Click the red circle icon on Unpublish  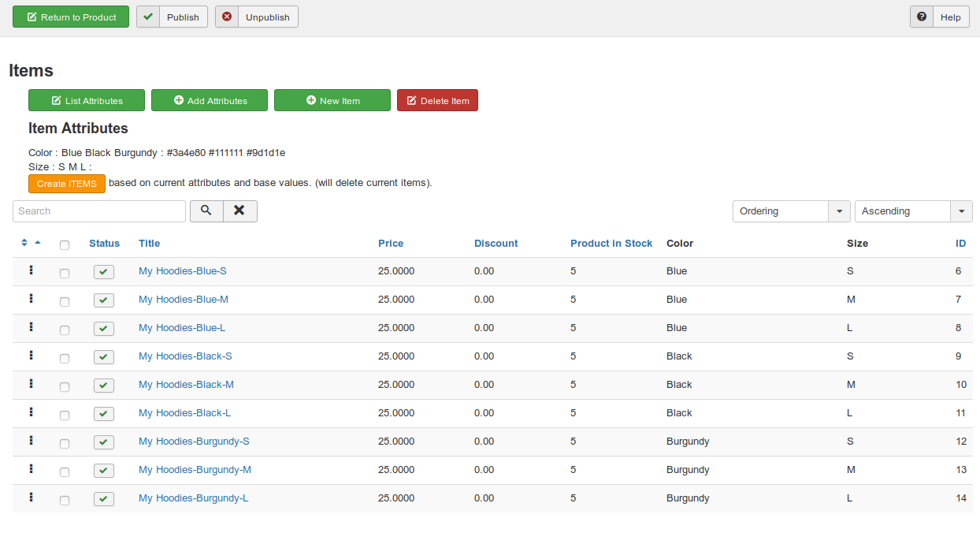[228, 16]
